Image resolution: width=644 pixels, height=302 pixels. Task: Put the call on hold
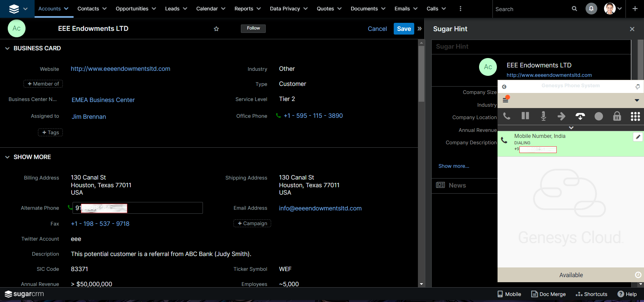point(525,116)
